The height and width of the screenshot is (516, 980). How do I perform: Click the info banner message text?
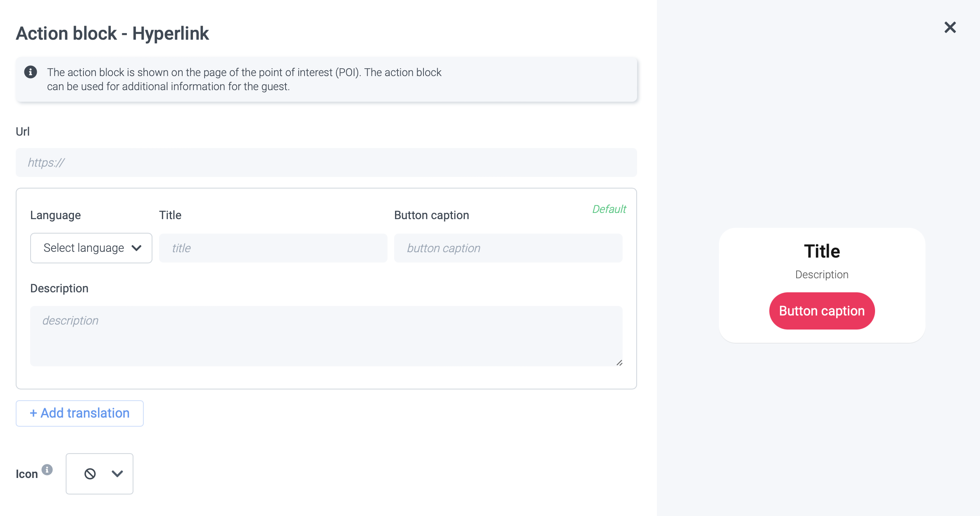(244, 79)
